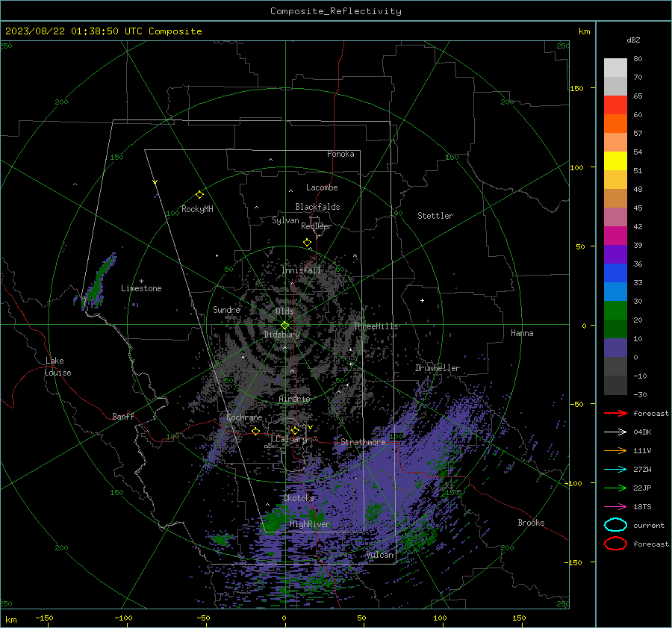
Task: Click the Okotoks label
Action: pyautogui.click(x=299, y=498)
